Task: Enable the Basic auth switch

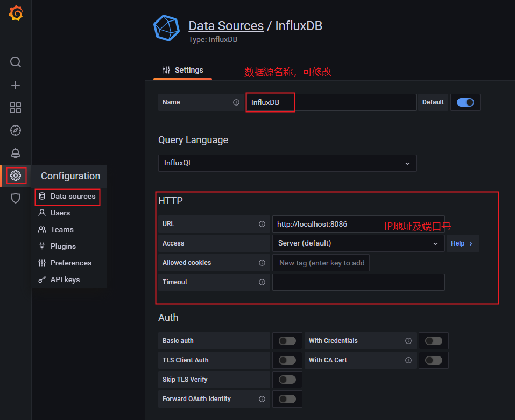Action: (x=287, y=341)
